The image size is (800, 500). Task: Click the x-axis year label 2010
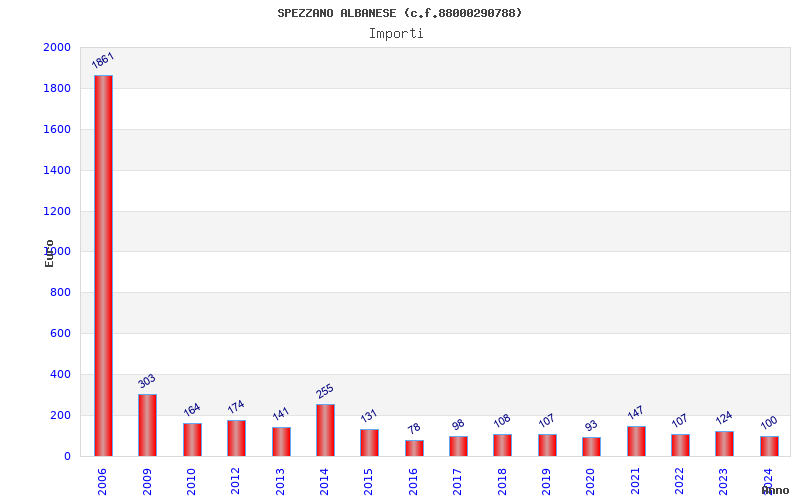coord(191,482)
